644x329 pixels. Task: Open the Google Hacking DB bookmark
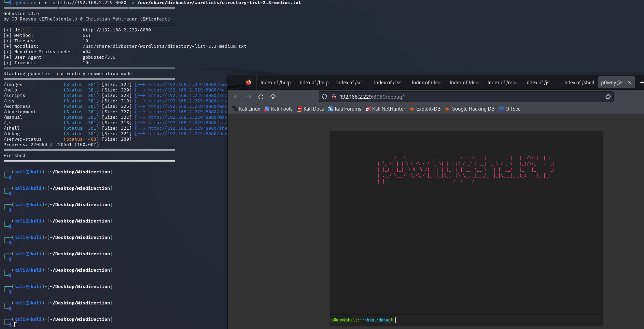[469, 109]
